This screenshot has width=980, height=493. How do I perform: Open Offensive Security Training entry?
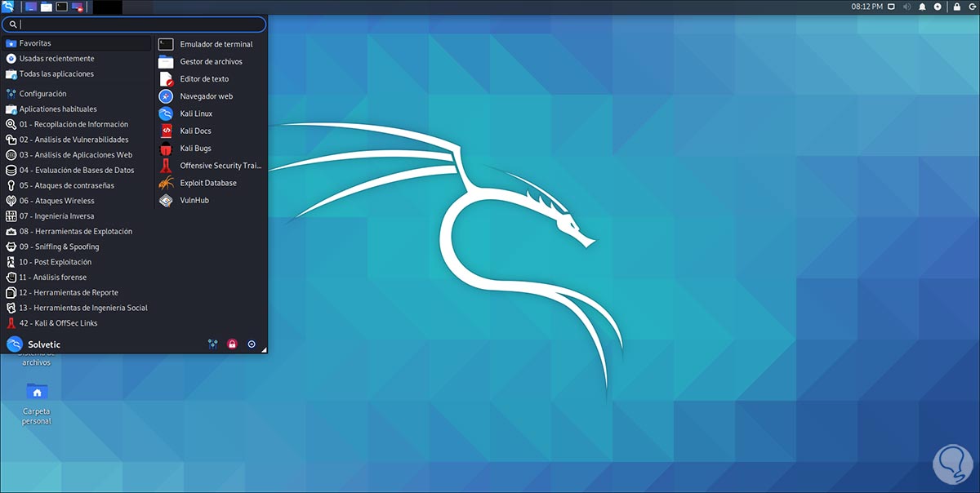[x=211, y=166]
